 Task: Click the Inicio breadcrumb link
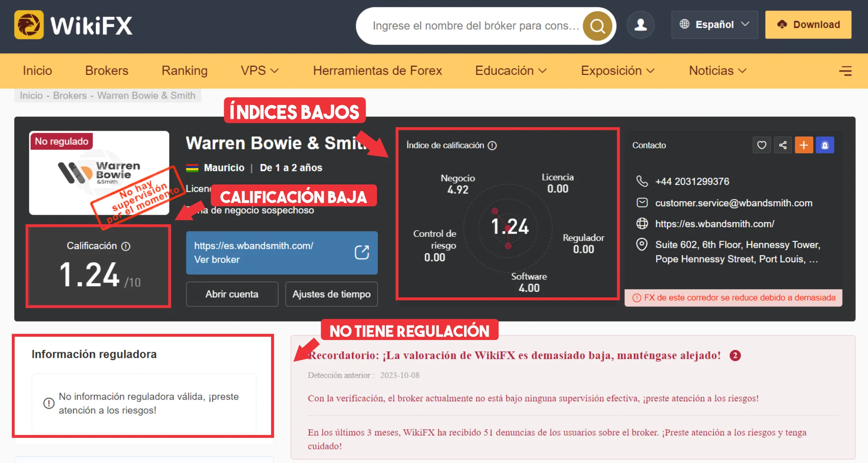tap(31, 95)
